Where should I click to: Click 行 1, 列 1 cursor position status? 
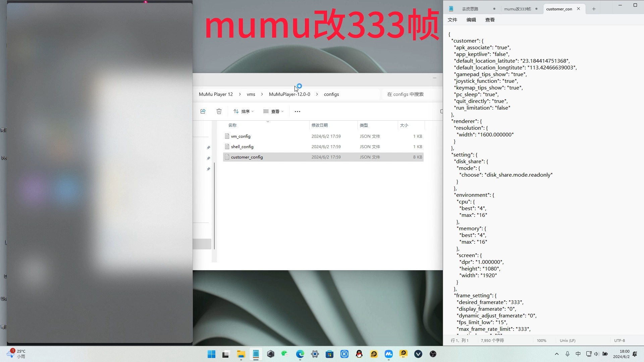click(x=460, y=341)
